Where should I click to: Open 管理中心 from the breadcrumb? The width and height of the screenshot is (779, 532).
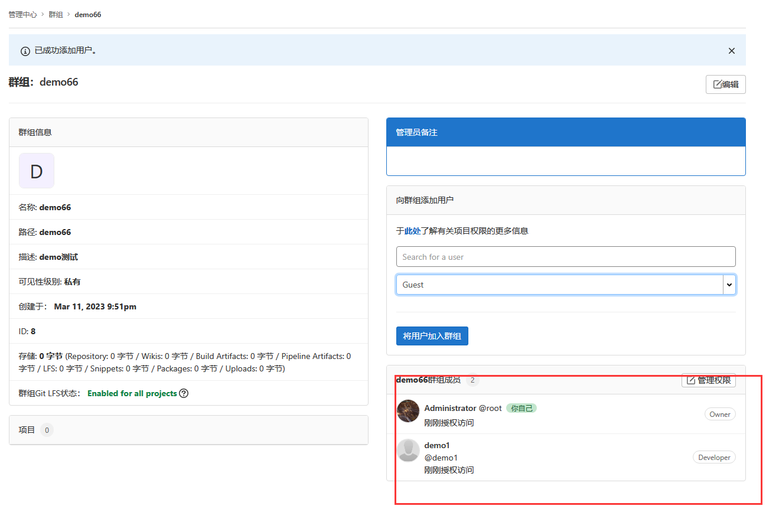[x=22, y=14]
